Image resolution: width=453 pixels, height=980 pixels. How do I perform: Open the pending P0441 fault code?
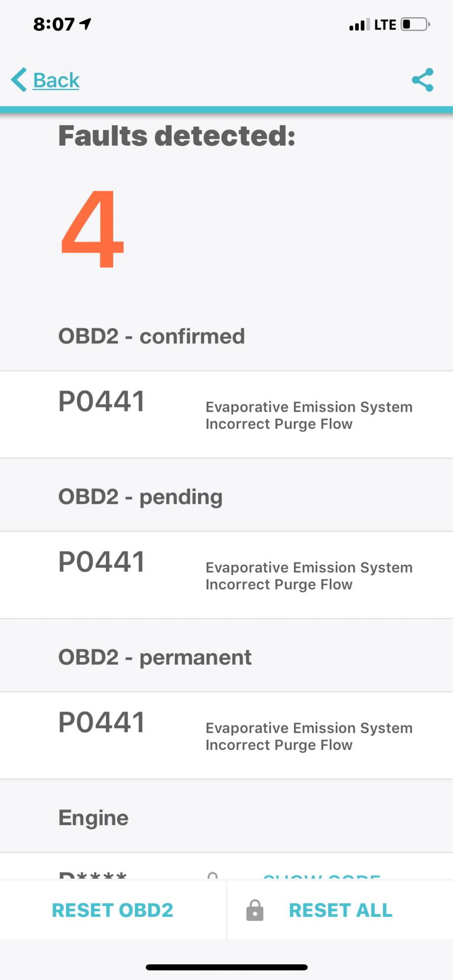101,562
